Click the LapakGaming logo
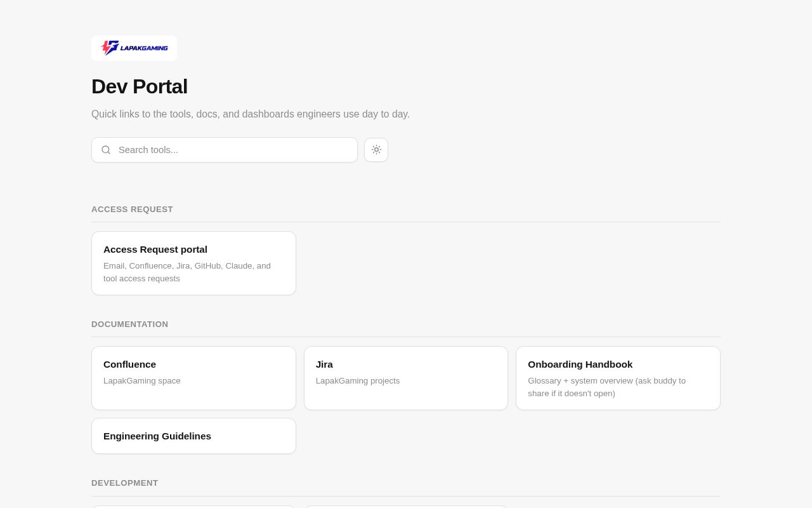 (x=134, y=48)
